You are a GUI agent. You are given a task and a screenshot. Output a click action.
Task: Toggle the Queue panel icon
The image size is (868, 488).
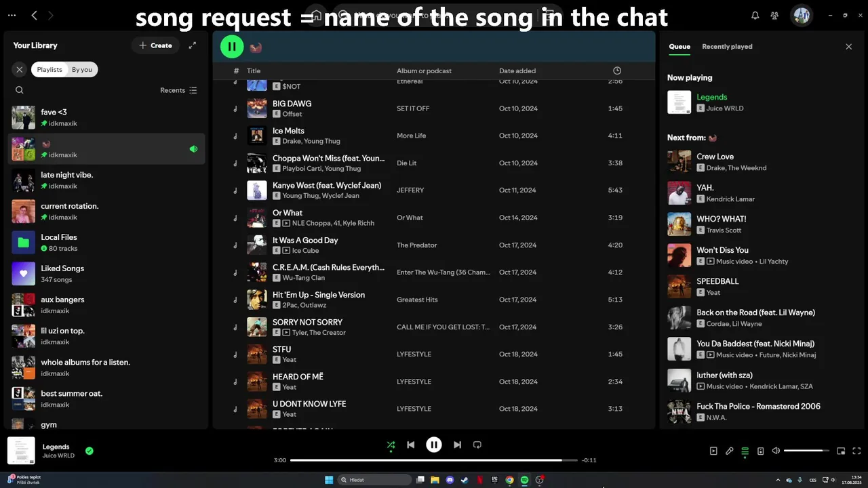745,451
